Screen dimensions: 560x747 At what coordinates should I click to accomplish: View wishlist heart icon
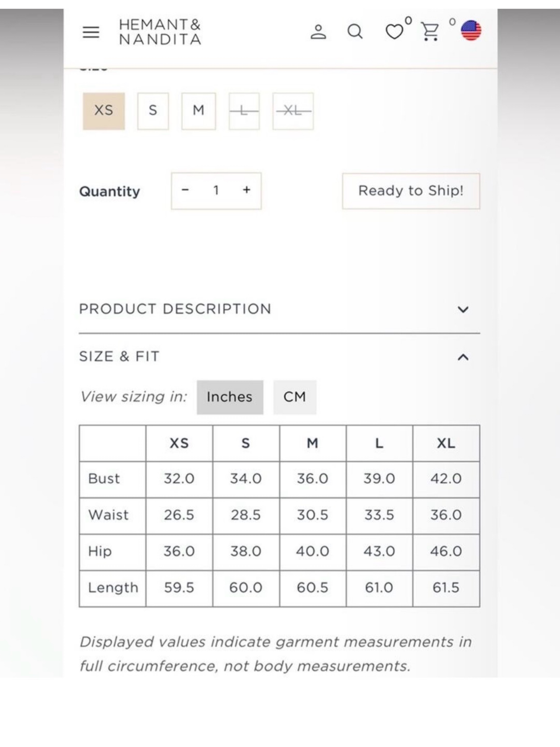coord(394,32)
